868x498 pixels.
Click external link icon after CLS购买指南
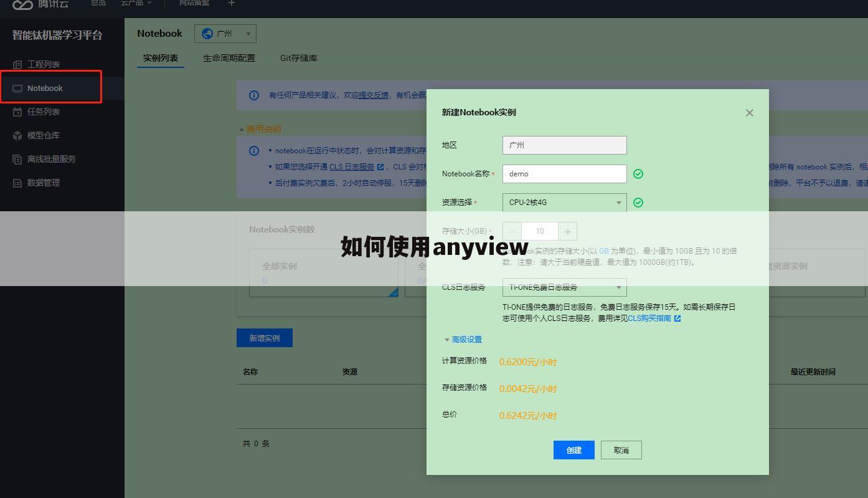[677, 318]
